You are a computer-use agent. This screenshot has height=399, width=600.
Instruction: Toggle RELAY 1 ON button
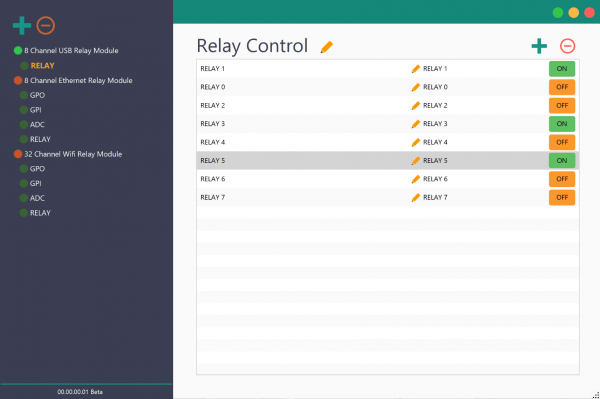pos(562,68)
